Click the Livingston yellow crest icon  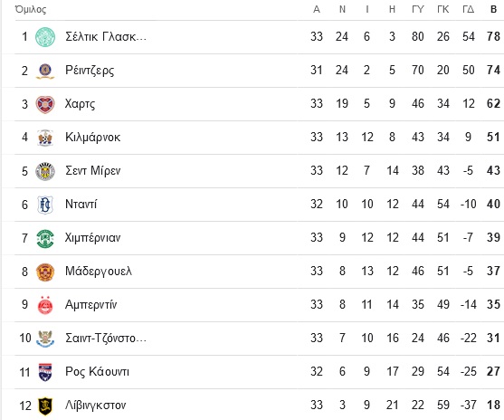(45, 406)
